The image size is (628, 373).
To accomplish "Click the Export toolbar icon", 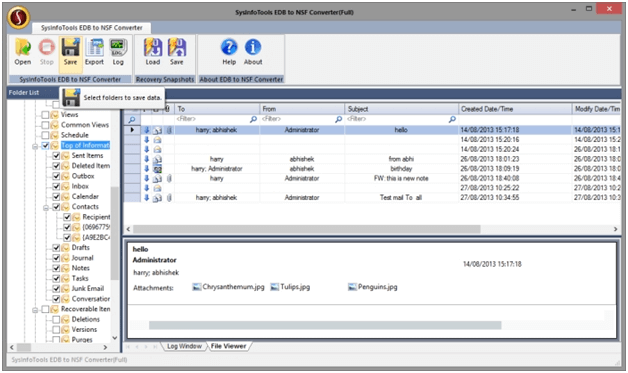I will [94, 52].
